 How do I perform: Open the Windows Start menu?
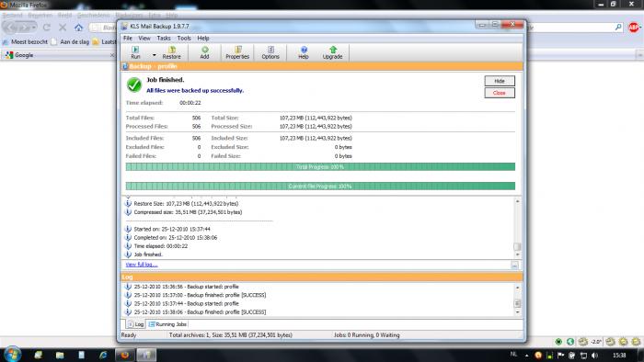click(12, 355)
